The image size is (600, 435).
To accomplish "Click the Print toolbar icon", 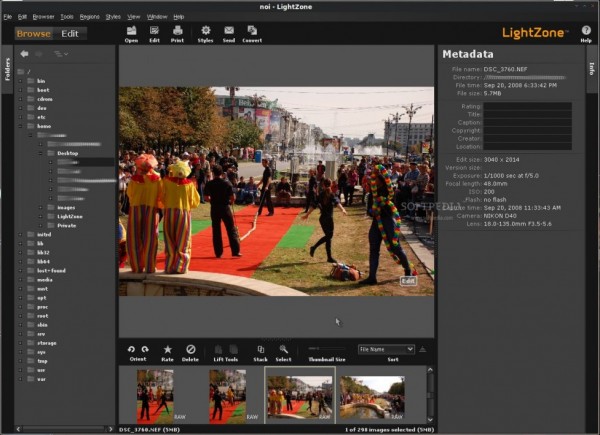I will (x=177, y=32).
